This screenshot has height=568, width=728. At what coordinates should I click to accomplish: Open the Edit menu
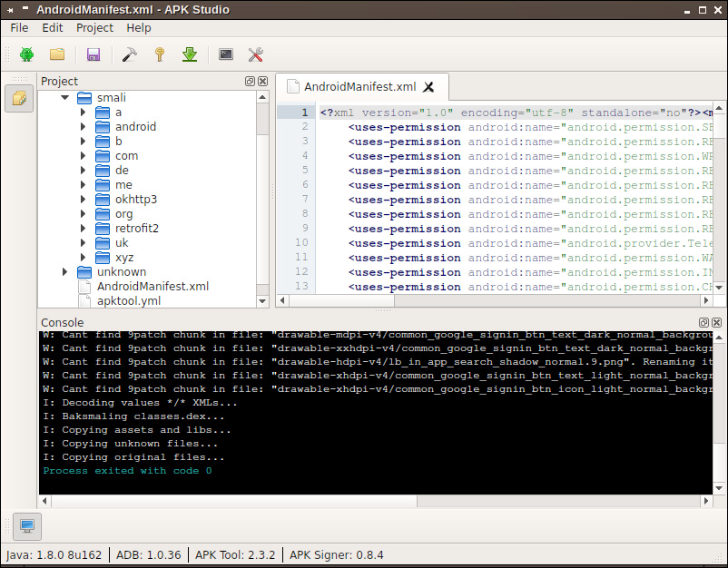click(x=53, y=28)
